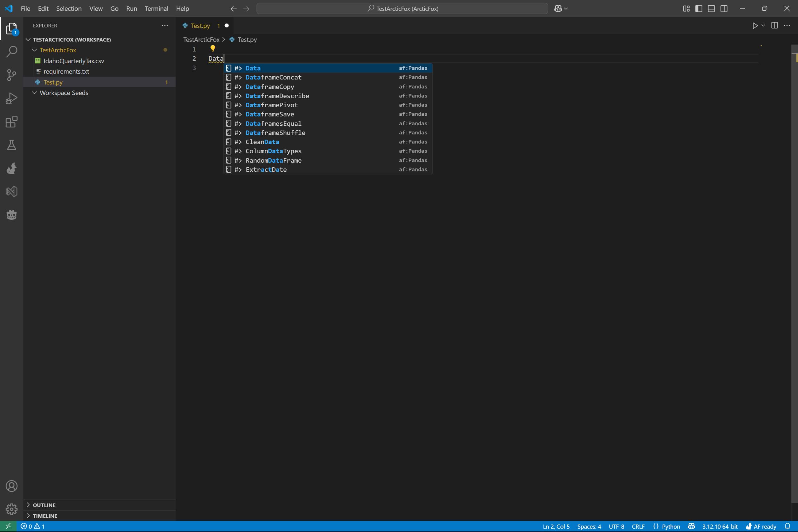Select the ExtractDate suggestion
This screenshot has width=798, height=532.
pos(328,170)
